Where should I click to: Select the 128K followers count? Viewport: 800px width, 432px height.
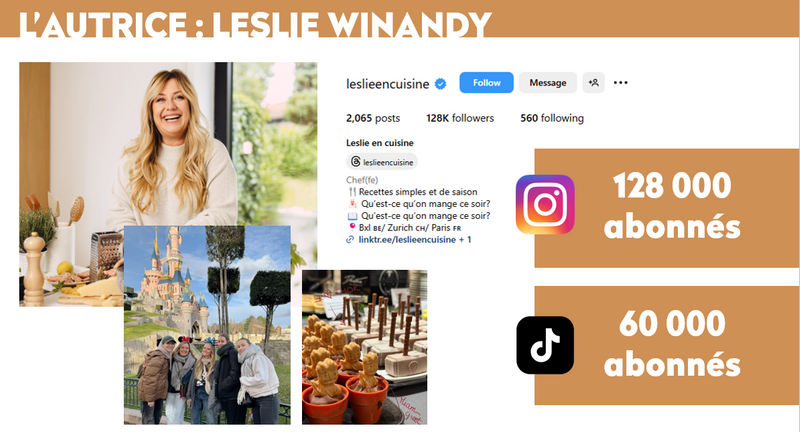point(460,118)
